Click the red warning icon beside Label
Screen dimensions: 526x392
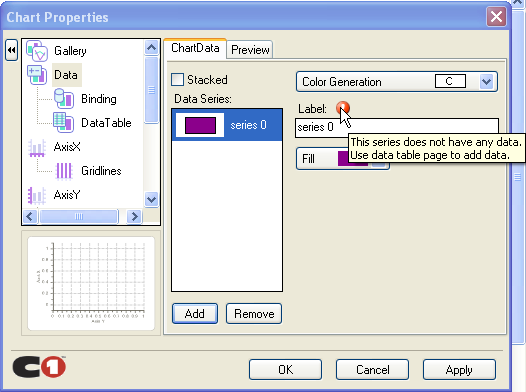[343, 108]
